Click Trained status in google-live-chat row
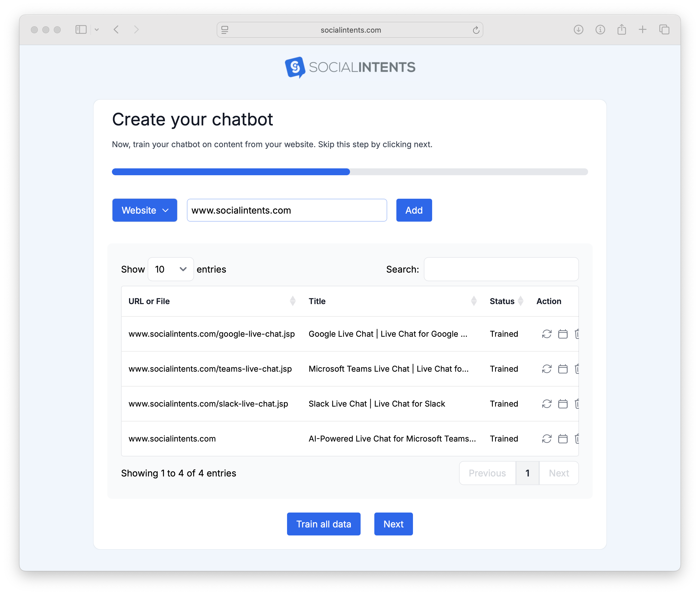Screen dimensions: 700x595 pyautogui.click(x=504, y=334)
